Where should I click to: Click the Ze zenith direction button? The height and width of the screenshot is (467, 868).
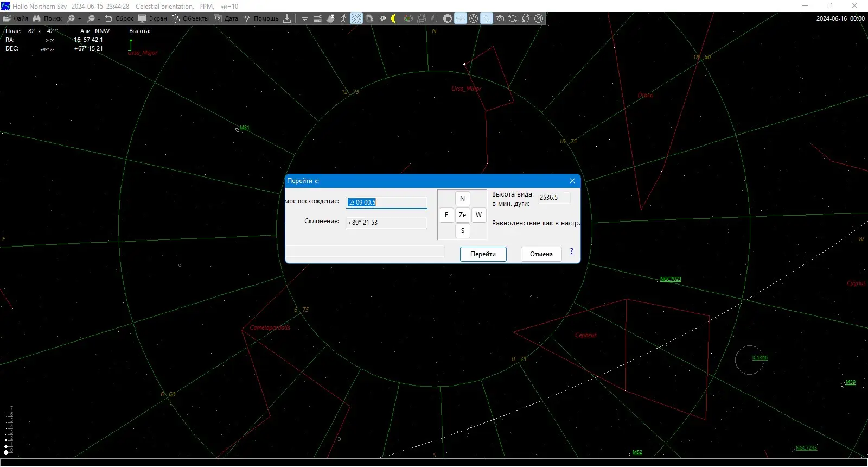click(x=462, y=215)
